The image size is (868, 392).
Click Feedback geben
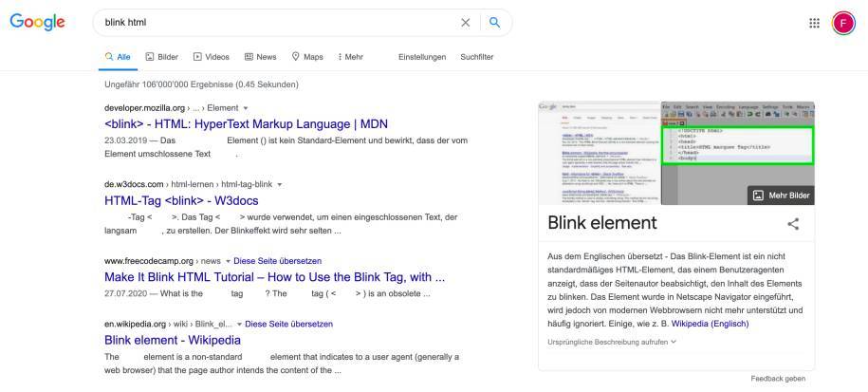[x=778, y=379]
